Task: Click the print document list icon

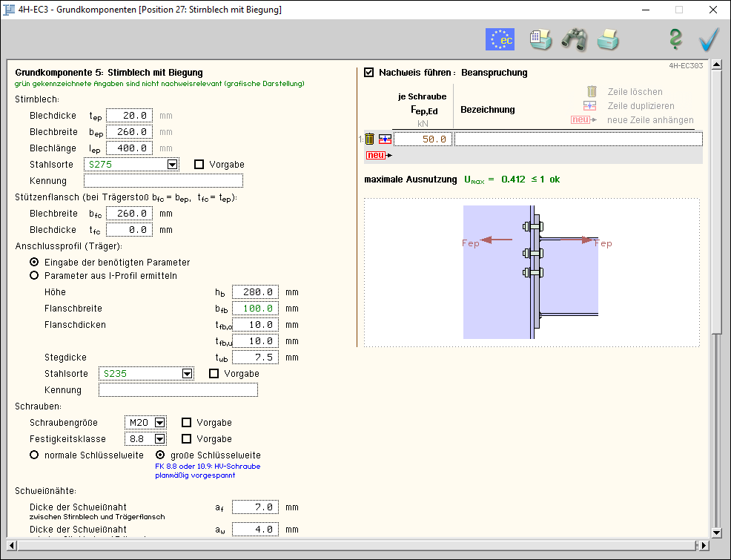Action: (540, 39)
